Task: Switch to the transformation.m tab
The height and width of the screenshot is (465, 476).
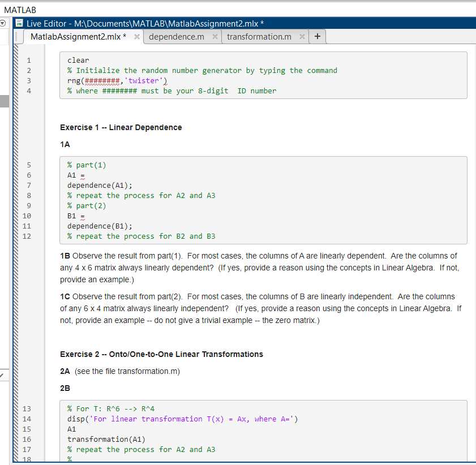Action: pyautogui.click(x=263, y=36)
